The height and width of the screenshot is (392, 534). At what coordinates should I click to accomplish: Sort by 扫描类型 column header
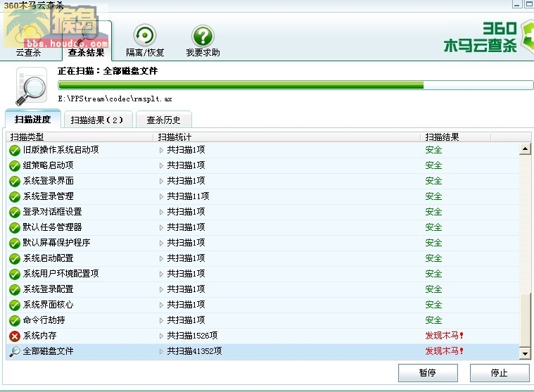(80, 137)
